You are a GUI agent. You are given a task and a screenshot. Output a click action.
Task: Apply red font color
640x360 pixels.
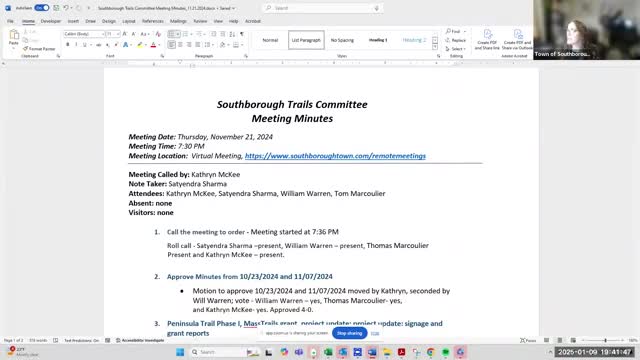click(153, 45)
